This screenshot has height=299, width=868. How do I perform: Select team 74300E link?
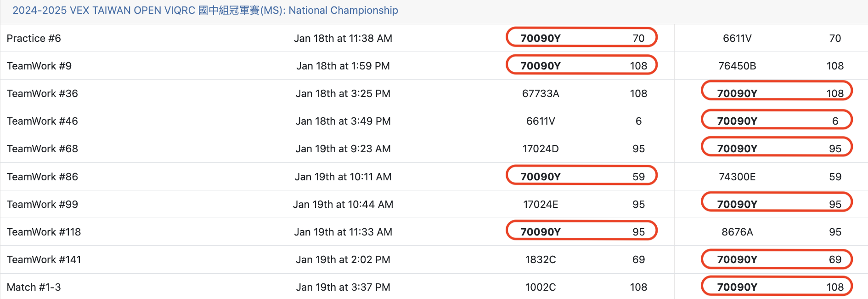pos(737,177)
